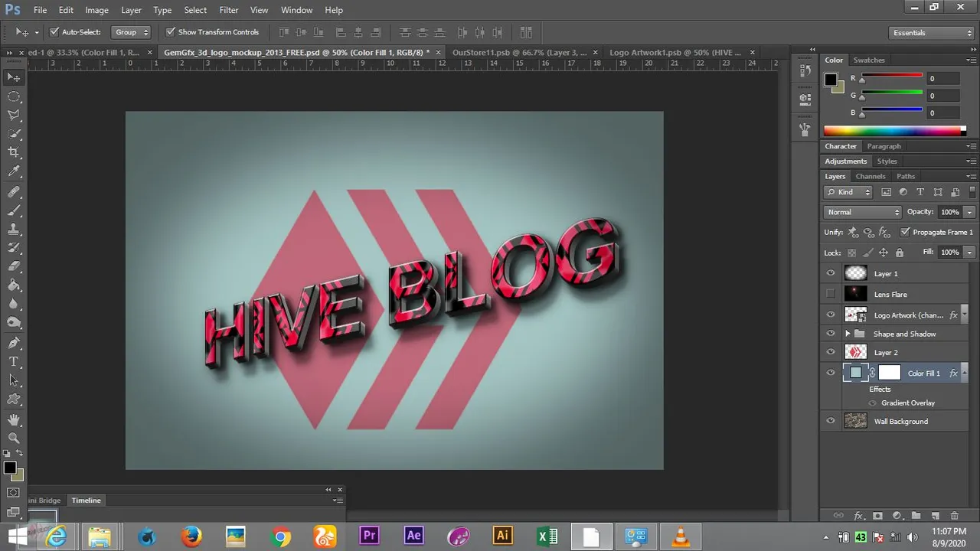Screen dimensions: 980x551
Task: Select the Color Fill 1 mask thumbnail
Action: coord(889,373)
